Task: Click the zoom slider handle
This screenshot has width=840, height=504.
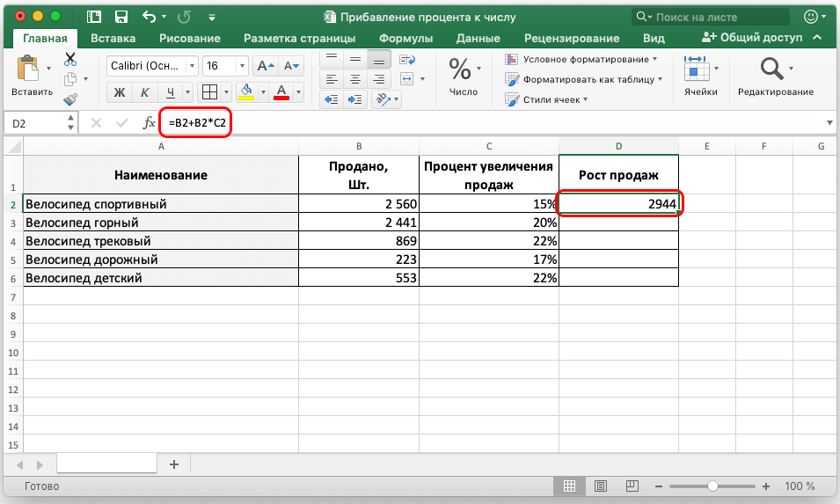Action: 712,486
